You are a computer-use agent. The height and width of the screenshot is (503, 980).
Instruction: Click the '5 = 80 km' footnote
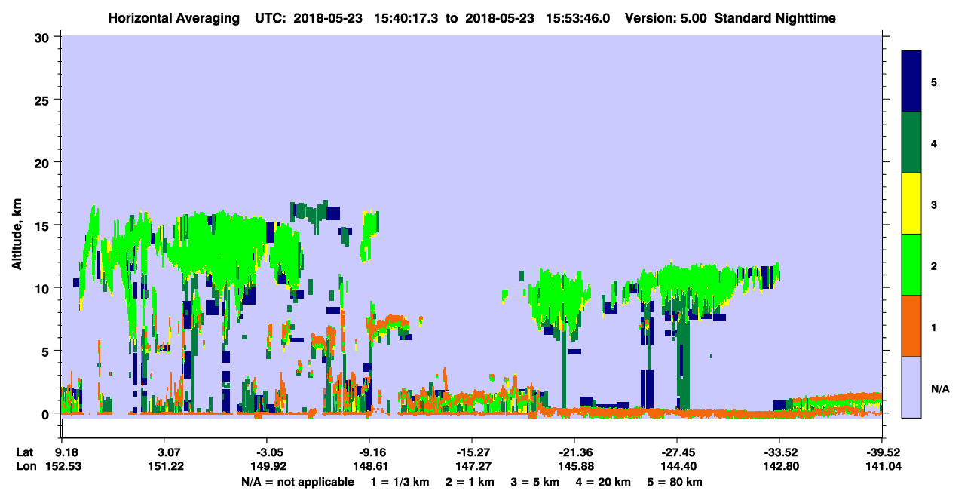click(674, 482)
